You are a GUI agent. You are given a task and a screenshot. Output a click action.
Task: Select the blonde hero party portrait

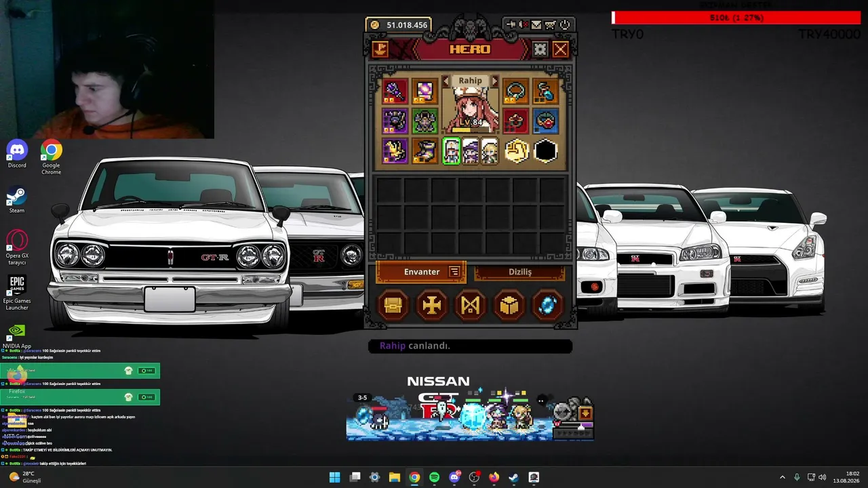489,150
